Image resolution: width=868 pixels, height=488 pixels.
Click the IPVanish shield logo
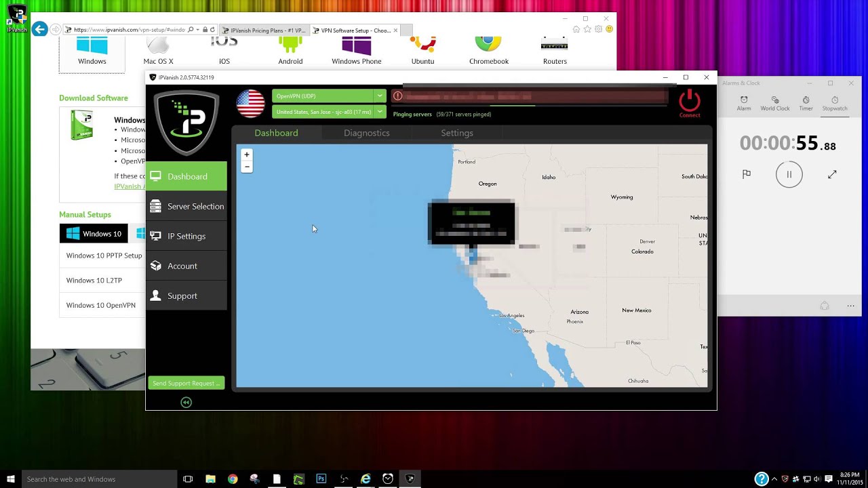[x=186, y=123]
